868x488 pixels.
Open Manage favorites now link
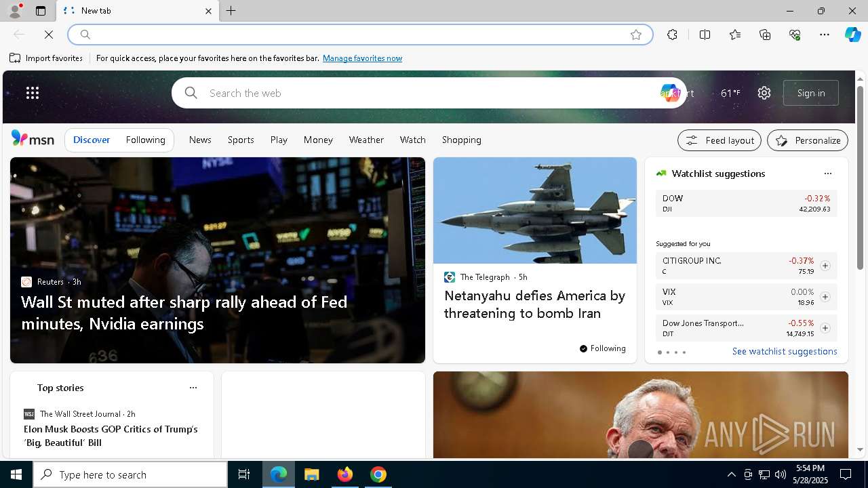click(x=362, y=58)
